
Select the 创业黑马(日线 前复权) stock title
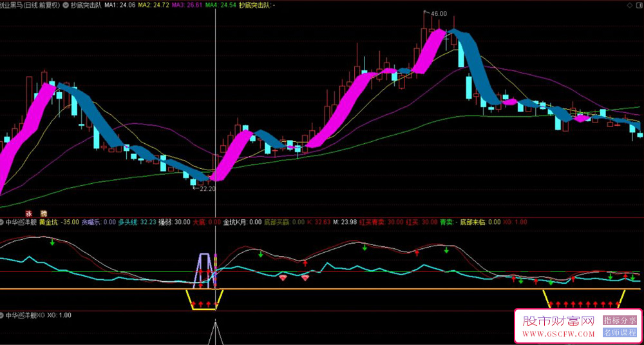click(30, 5)
